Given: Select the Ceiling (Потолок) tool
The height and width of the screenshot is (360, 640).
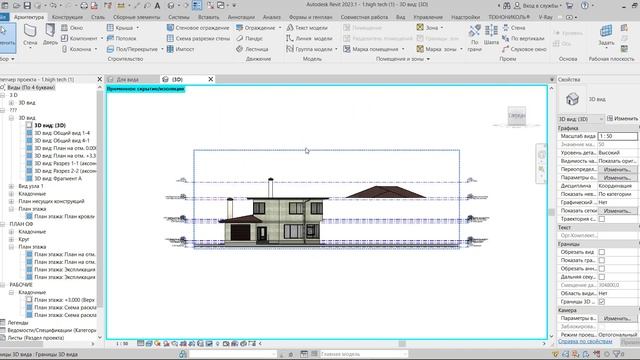Looking at the screenshot, I should click(122, 38).
